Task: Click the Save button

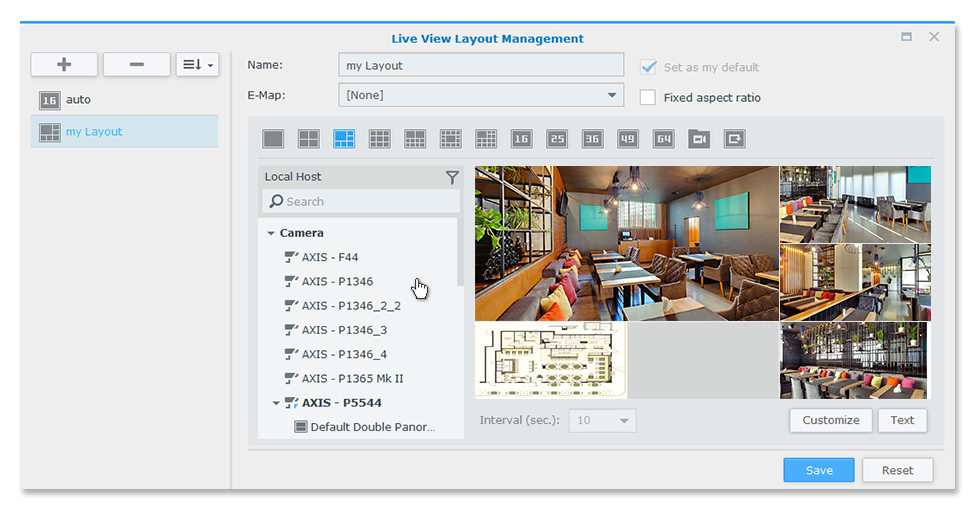Action: (x=818, y=470)
